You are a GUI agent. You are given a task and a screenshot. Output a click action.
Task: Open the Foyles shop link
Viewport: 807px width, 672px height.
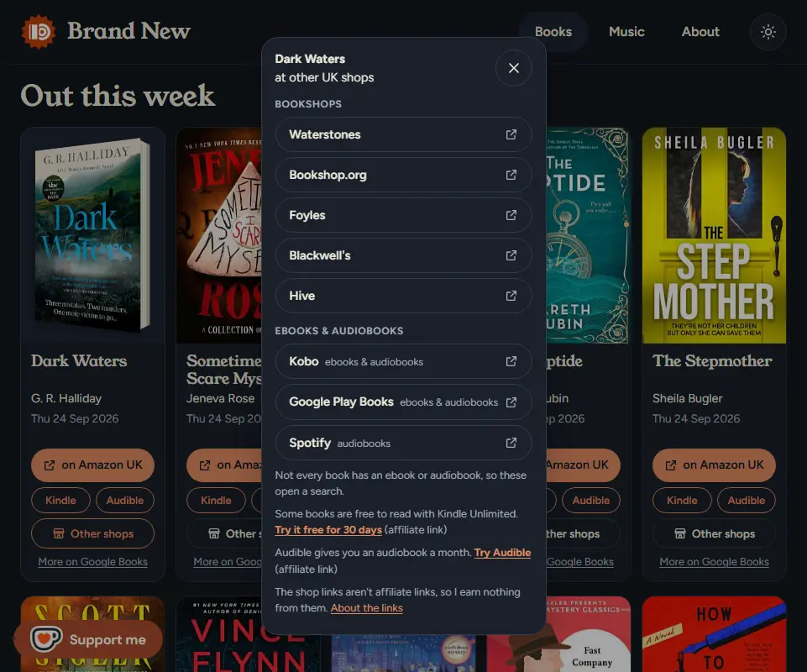(x=403, y=215)
